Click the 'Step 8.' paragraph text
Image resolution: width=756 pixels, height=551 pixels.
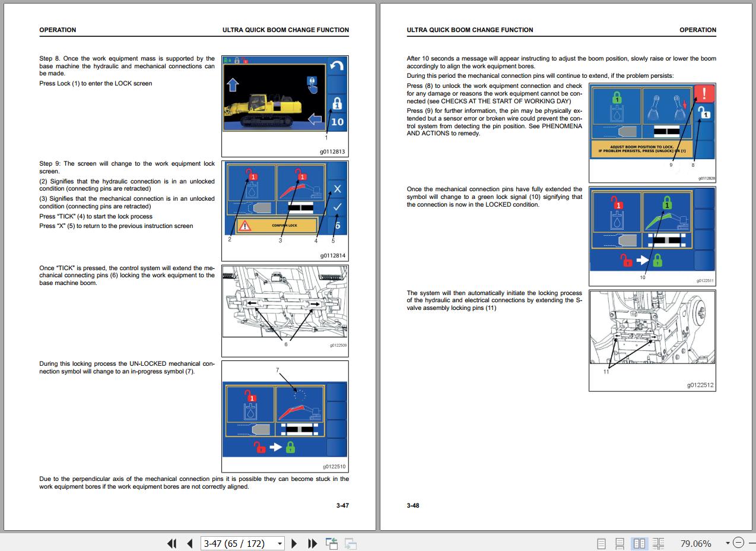click(x=127, y=66)
